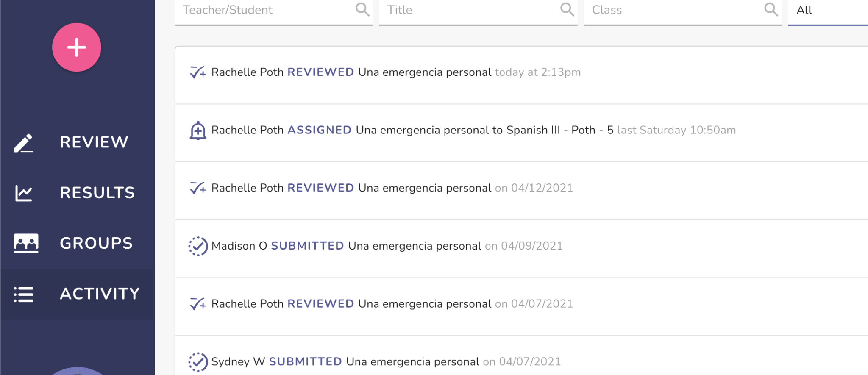Image resolution: width=868 pixels, height=375 pixels.
Task: Focus the Teacher/Student search field
Action: 265,10
